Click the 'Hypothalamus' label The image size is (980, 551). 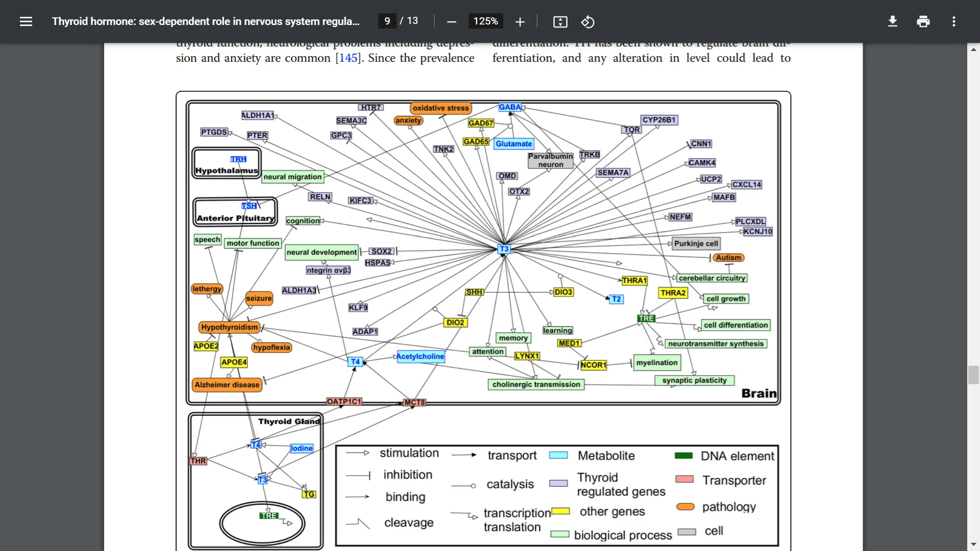[x=226, y=170]
